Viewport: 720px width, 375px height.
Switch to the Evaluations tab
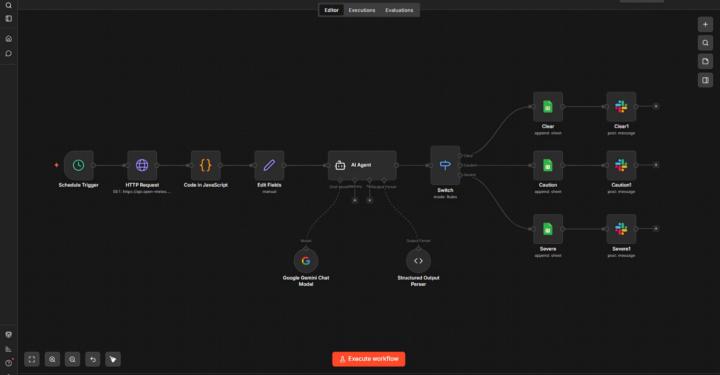(x=399, y=10)
